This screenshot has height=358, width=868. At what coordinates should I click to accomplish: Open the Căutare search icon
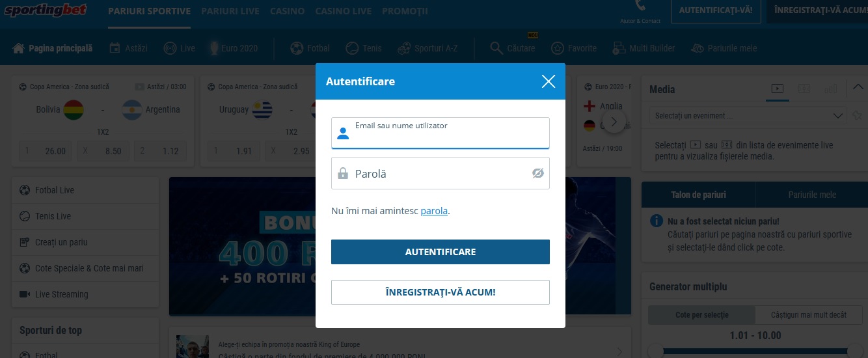coord(496,48)
